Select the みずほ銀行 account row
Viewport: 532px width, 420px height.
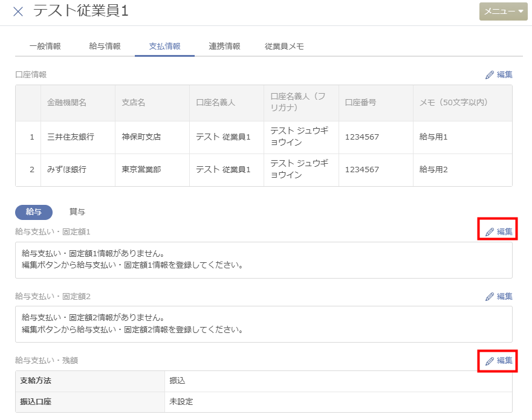click(x=66, y=170)
